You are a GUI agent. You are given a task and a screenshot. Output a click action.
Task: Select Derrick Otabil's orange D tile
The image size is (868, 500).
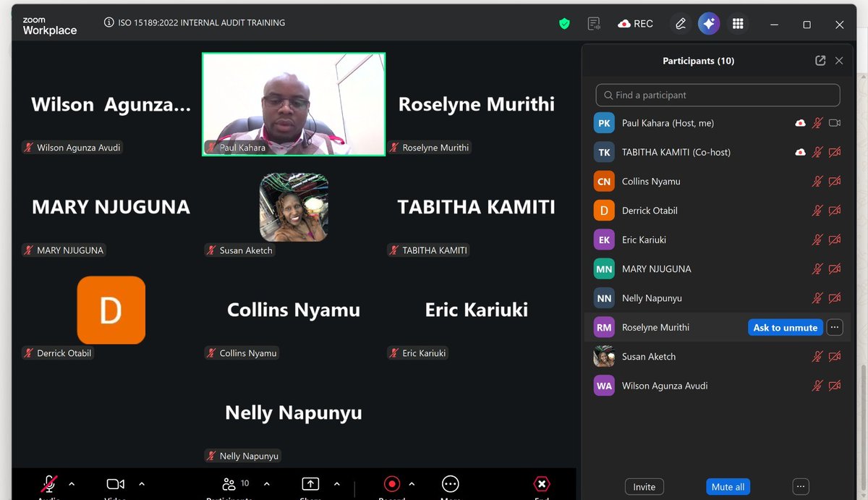pyautogui.click(x=111, y=310)
